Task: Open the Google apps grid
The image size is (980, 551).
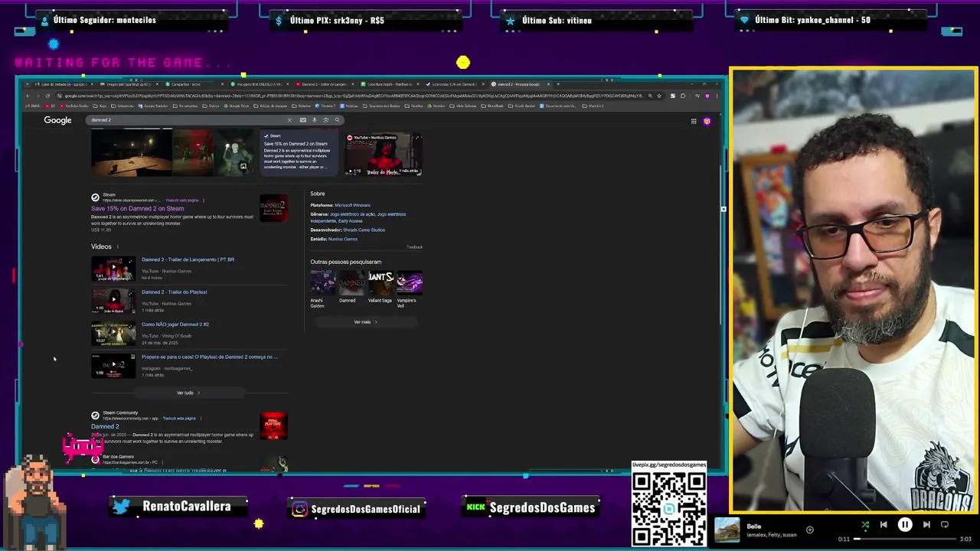Action: pos(694,121)
